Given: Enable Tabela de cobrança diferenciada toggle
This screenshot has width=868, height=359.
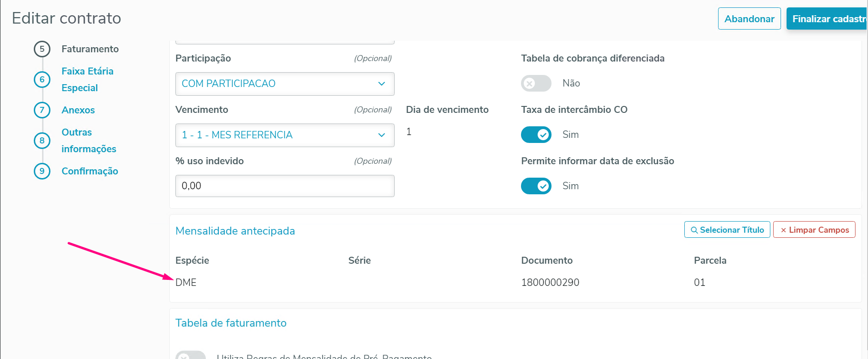Looking at the screenshot, I should pos(536,83).
